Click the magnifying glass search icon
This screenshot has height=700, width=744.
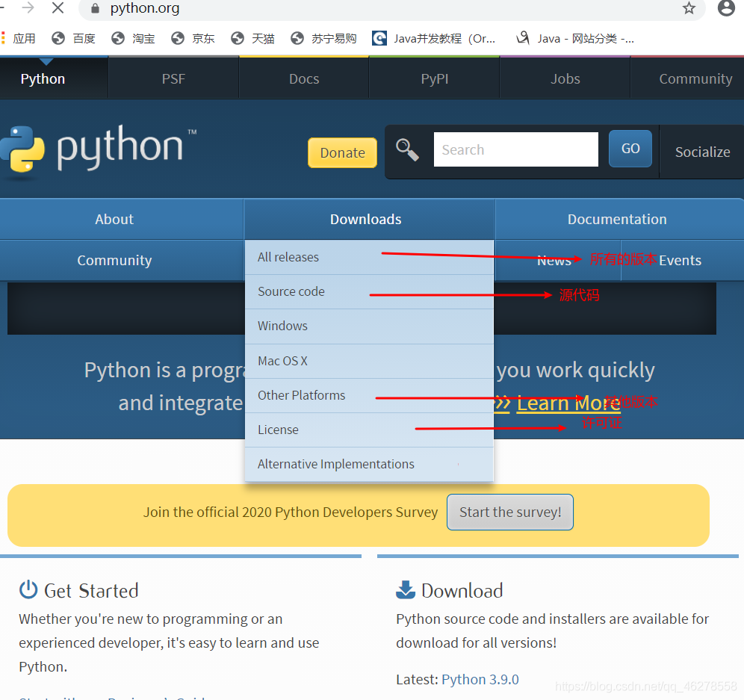(407, 150)
